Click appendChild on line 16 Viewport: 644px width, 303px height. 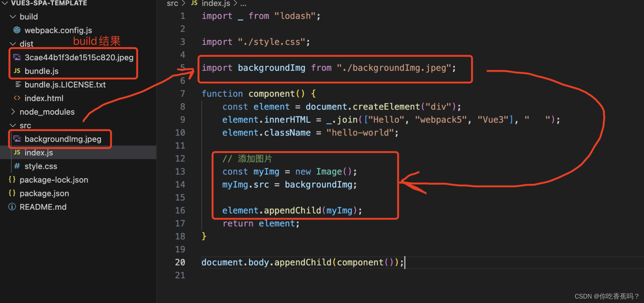292,210
